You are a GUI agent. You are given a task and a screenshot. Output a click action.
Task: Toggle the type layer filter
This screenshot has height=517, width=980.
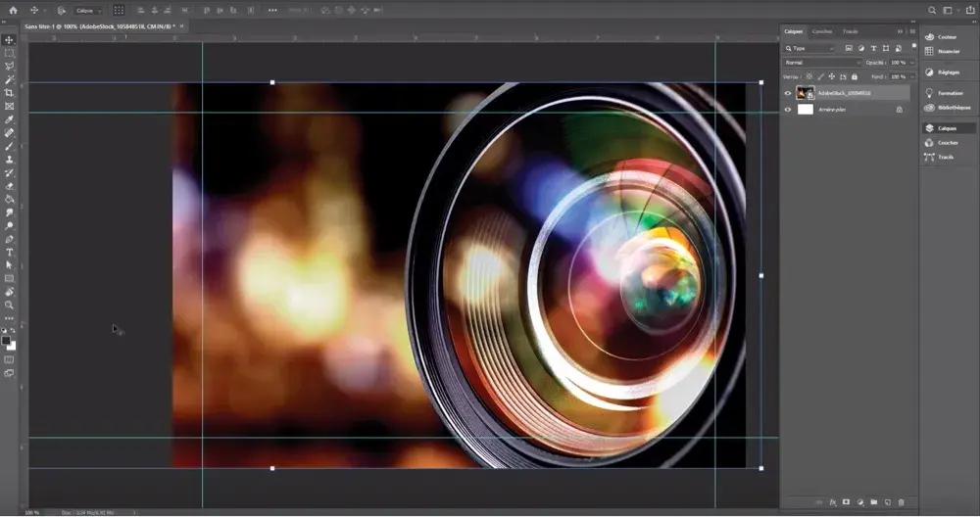pos(874,48)
